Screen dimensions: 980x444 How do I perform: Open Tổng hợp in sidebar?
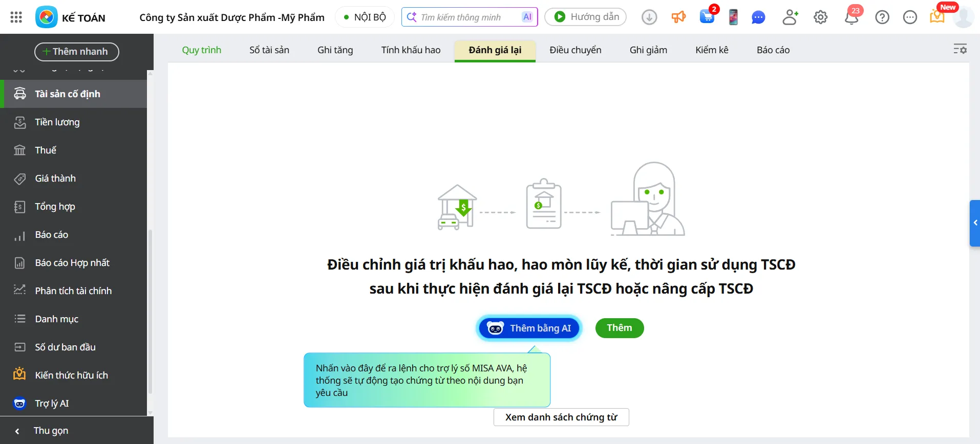tap(74, 206)
